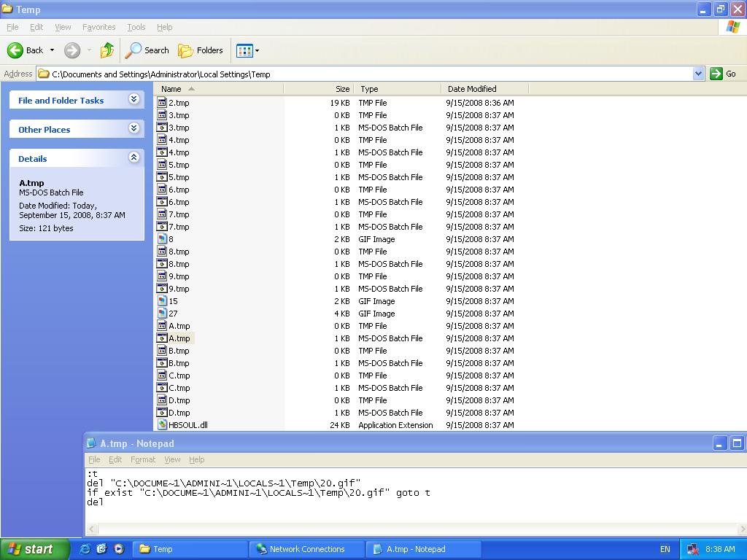747x560 pixels.
Task: Click the 19 KB size cell of 2.tmp
Action: (340, 102)
